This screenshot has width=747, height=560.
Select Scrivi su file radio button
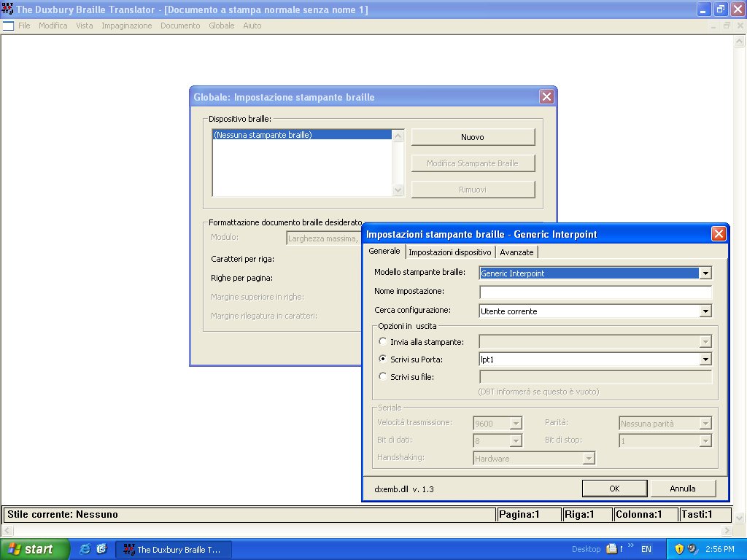(x=382, y=376)
